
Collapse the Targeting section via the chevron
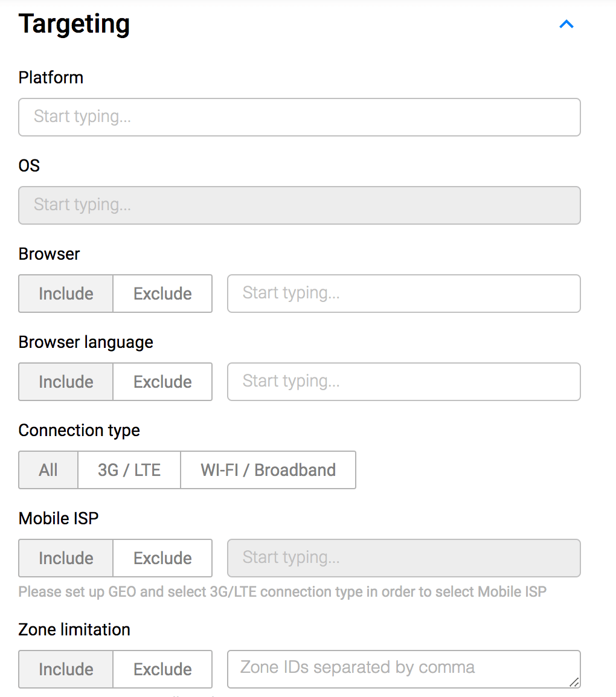[x=566, y=24]
